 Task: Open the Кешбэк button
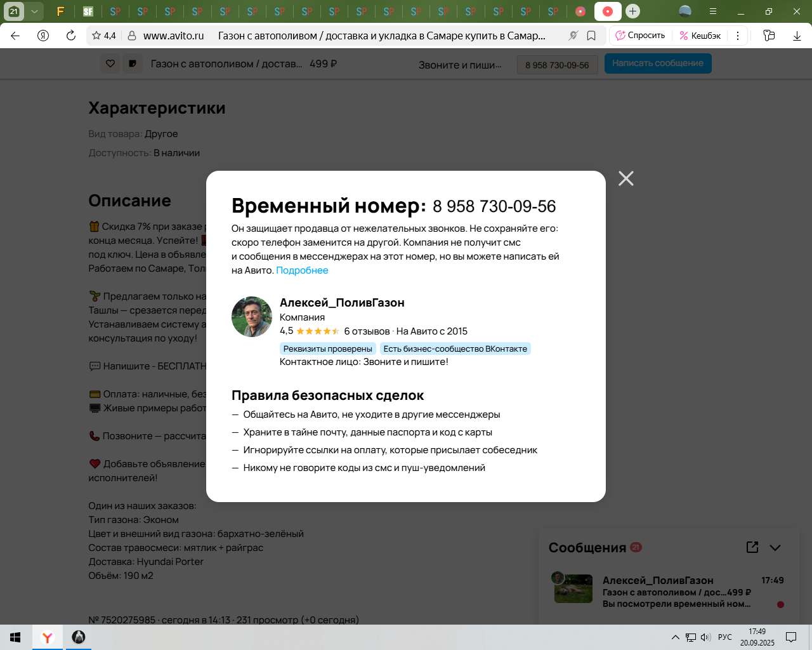click(700, 36)
